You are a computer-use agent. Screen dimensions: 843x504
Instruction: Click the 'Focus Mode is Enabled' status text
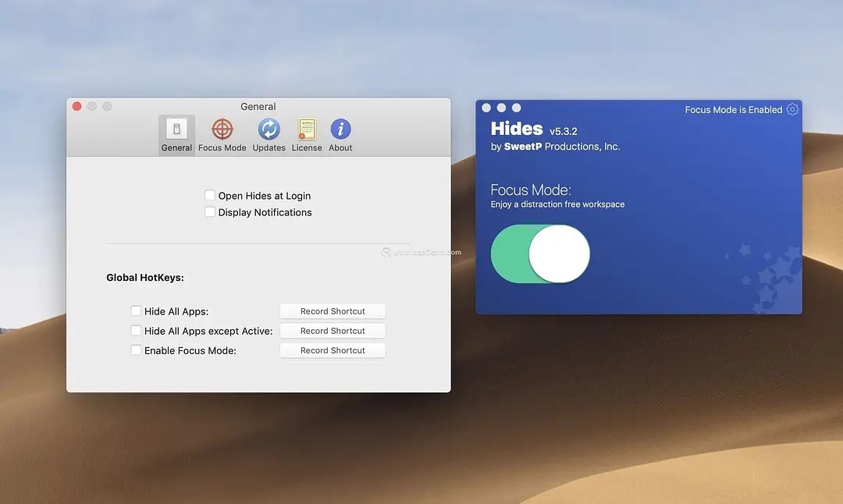(733, 109)
